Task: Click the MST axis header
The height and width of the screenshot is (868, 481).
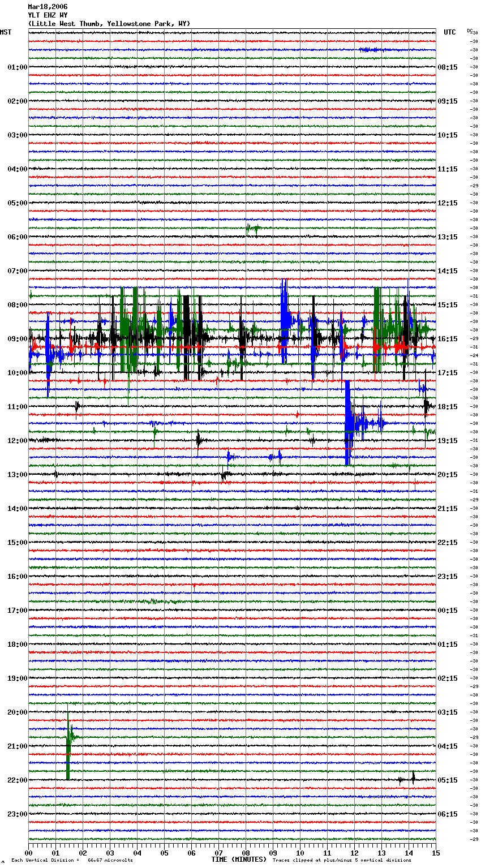Action: click(6, 32)
